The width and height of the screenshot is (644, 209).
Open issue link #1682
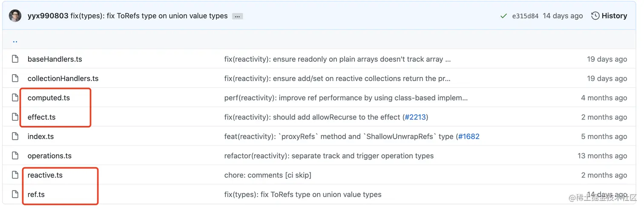coord(469,136)
